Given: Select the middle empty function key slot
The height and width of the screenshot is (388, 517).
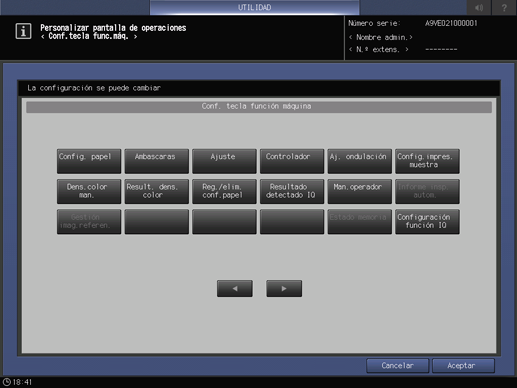Looking at the screenshot, I should (x=224, y=222).
